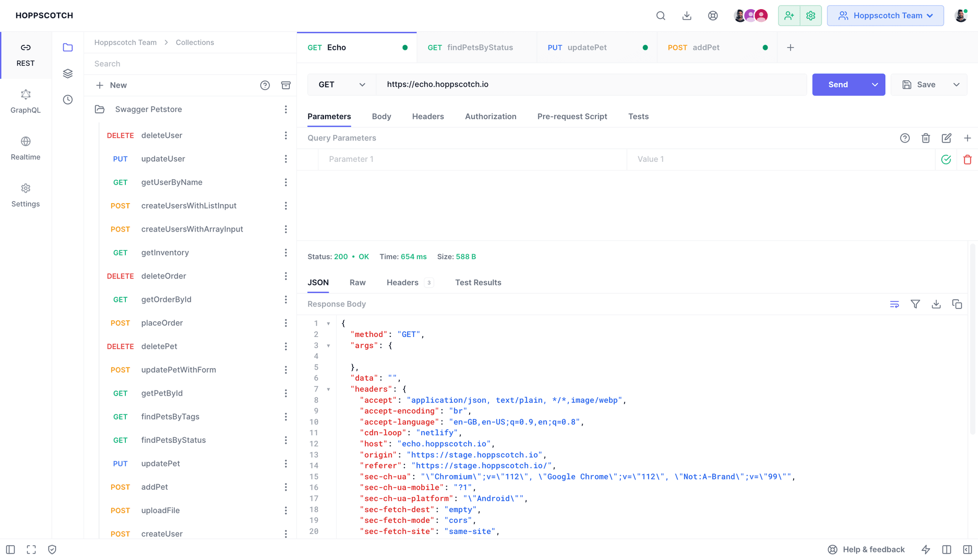Copy response body icon
Screen dimensions: 978x560
click(x=957, y=304)
